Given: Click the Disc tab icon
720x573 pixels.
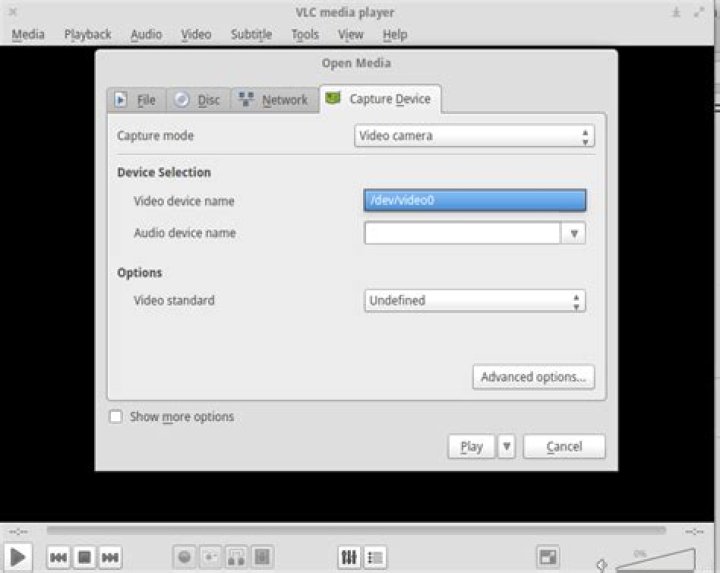Looking at the screenshot, I should coord(182,100).
